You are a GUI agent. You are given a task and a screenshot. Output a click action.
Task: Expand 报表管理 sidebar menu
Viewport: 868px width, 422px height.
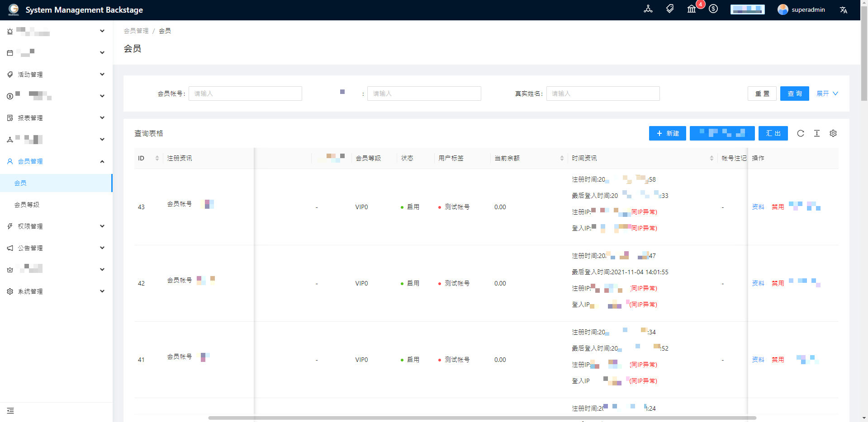(56, 118)
